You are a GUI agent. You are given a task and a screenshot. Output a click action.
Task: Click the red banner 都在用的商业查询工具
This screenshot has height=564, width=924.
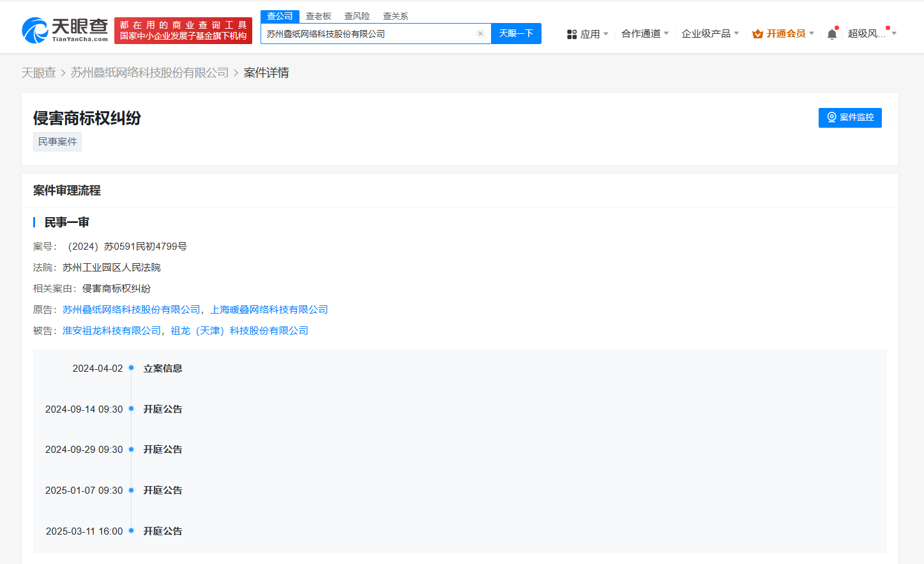(183, 31)
